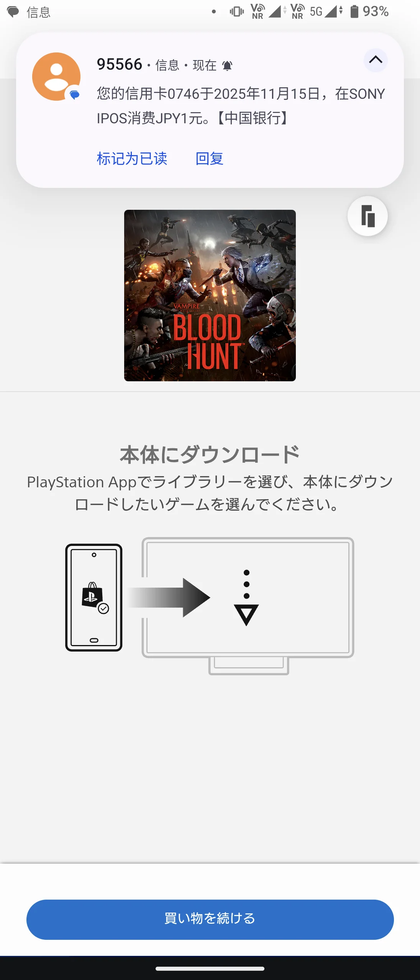Open the Blood Hunt cover thumbnail

[210, 296]
